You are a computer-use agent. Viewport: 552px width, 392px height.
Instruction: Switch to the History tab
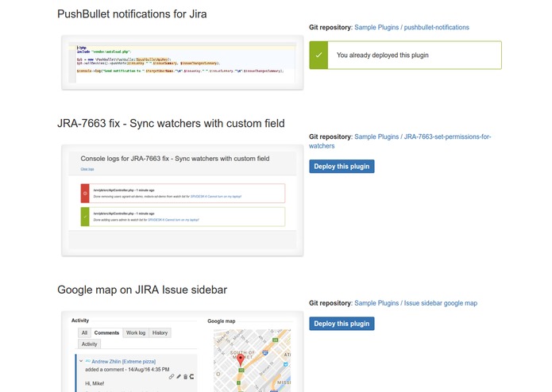coord(160,333)
